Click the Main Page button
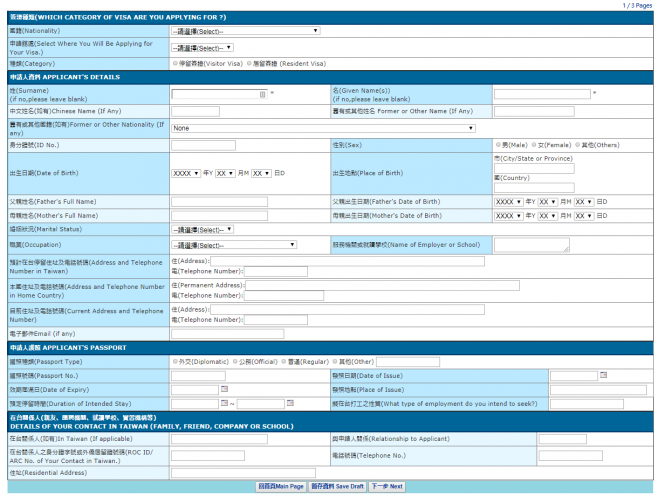658x497 pixels. [280, 486]
